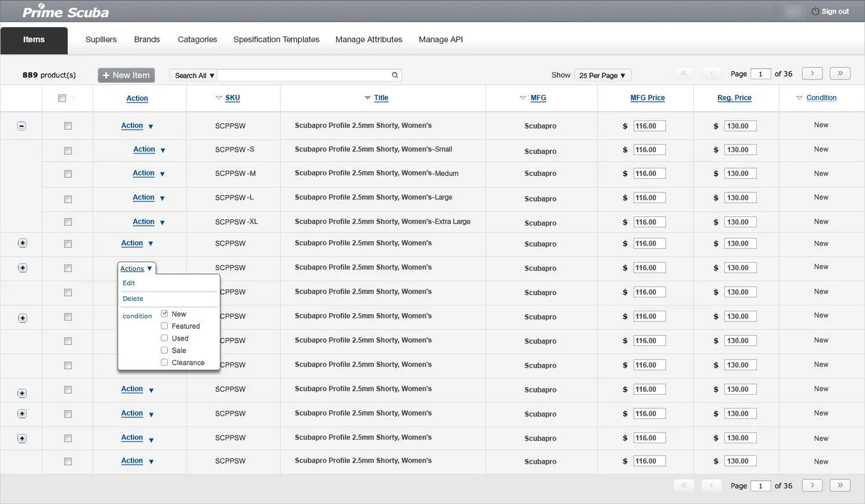This screenshot has height=504, width=865.
Task: Check the Sale condition option
Action: click(x=164, y=350)
